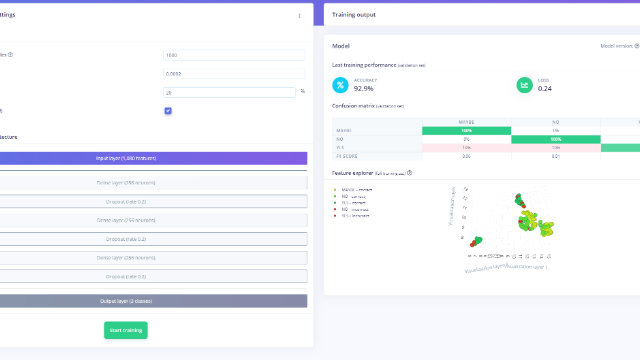Click the Start training button
Image resolution: width=640 pixels, height=360 pixels.
(x=126, y=330)
